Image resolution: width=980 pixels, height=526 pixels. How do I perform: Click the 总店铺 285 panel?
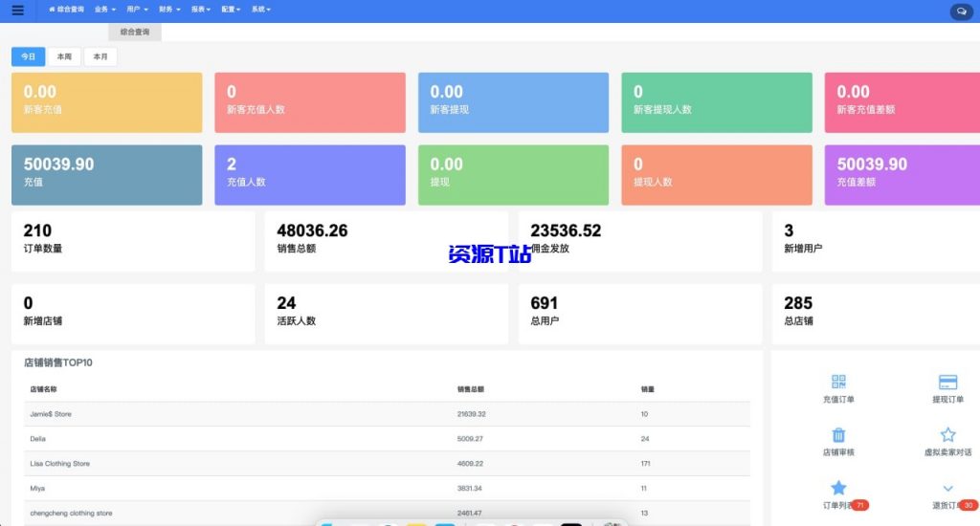[x=876, y=315]
